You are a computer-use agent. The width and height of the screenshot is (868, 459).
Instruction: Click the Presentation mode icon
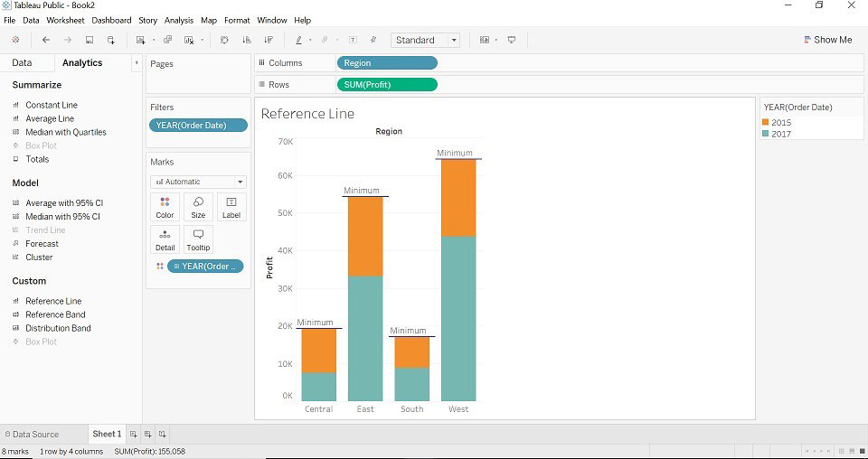pos(512,40)
